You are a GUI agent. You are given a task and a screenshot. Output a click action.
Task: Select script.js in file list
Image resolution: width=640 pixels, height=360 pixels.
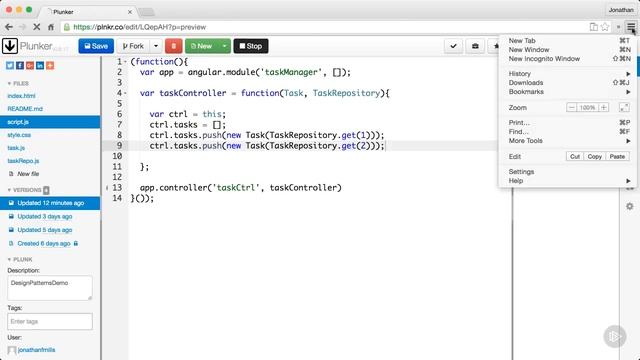coord(50,122)
